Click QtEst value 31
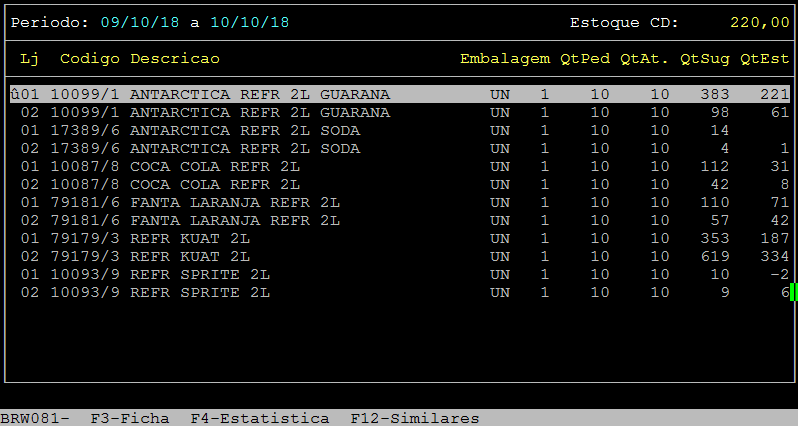798x426 pixels. coord(780,166)
